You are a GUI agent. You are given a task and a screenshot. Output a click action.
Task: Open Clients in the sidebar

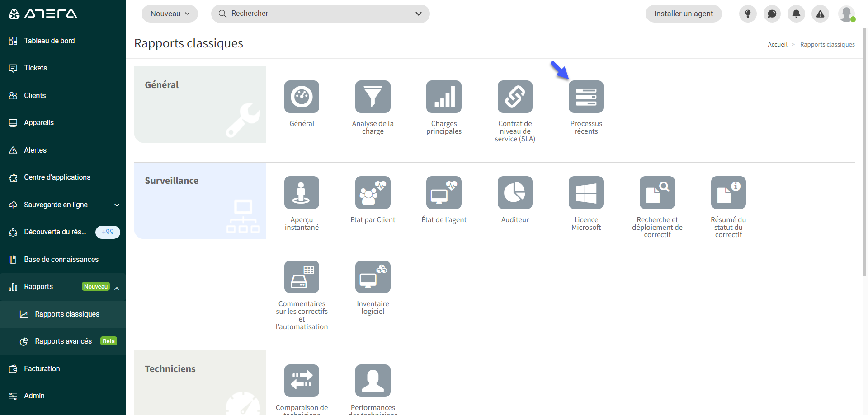63,95
